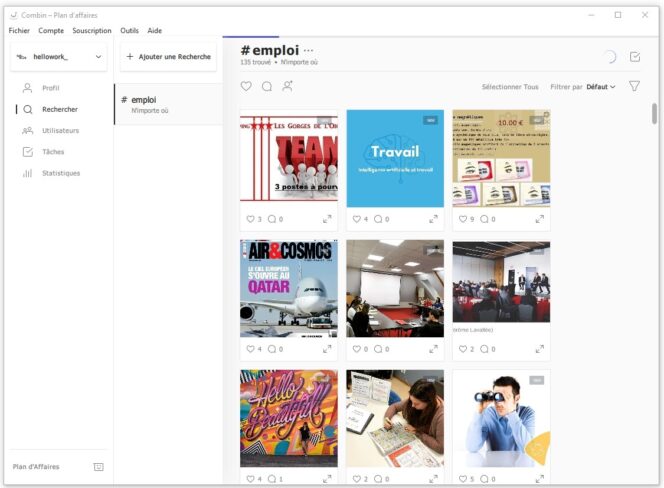Screen dimensions: 664x488
Task: Click the comment bubble icon in toolbar
Action: [267, 86]
